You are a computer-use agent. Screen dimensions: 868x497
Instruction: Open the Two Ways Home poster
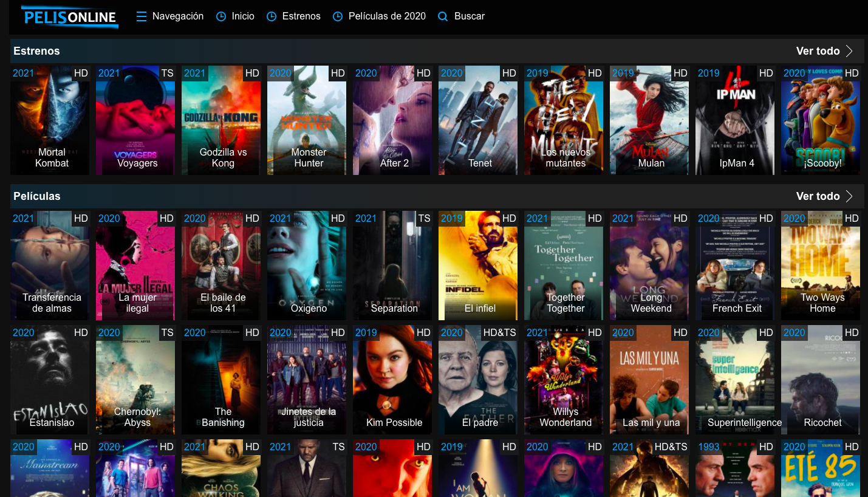[x=821, y=266]
